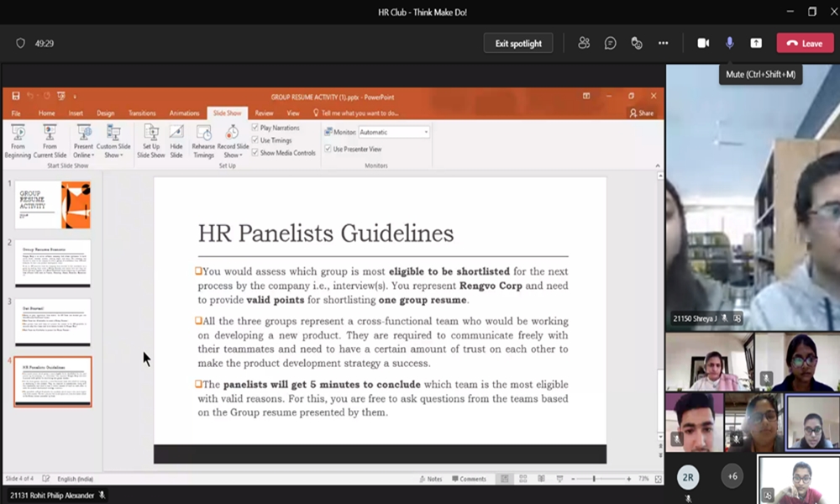The image size is (840, 504).
Task: Toggle the camera in Teams meeting
Action: click(x=703, y=44)
